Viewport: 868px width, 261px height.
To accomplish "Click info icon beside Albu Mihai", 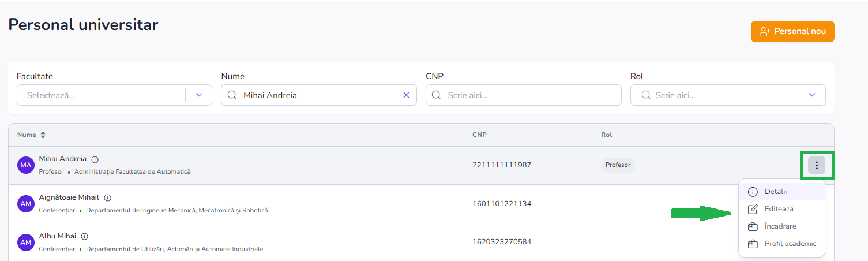I will coord(85,236).
